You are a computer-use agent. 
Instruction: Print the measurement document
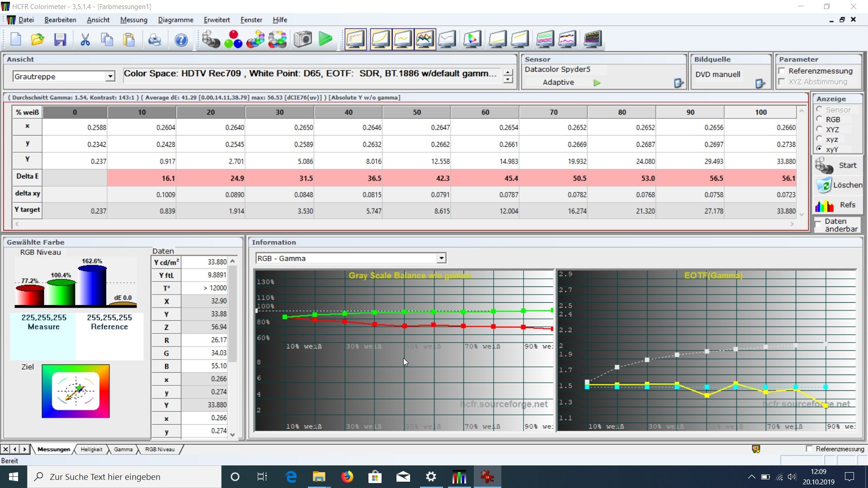(155, 40)
